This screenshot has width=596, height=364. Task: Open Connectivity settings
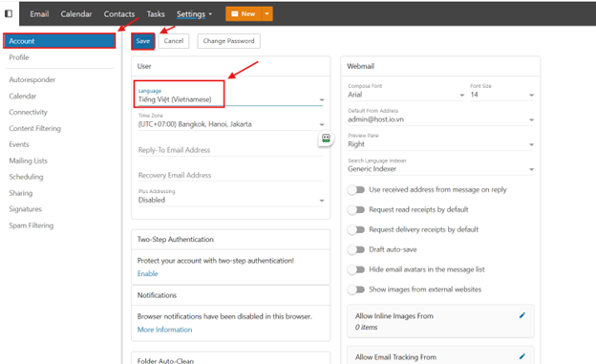(x=28, y=112)
